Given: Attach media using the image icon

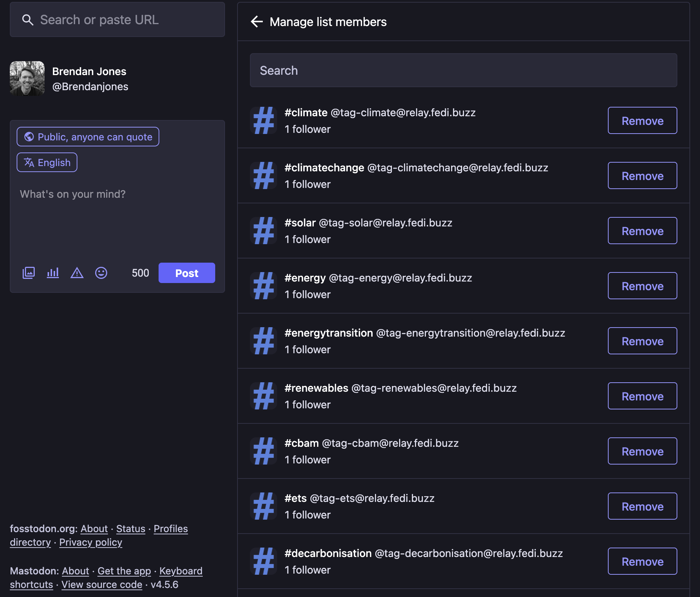Looking at the screenshot, I should click(x=29, y=273).
